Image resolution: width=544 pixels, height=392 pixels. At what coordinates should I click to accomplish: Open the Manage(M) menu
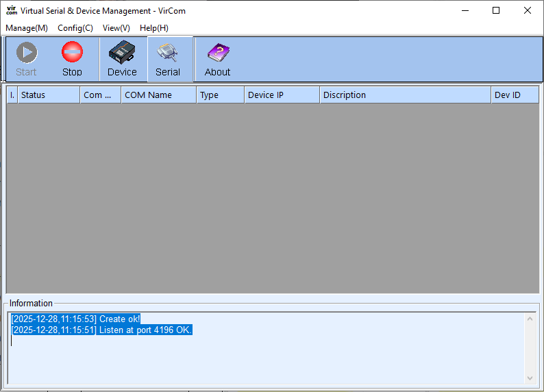click(x=27, y=28)
